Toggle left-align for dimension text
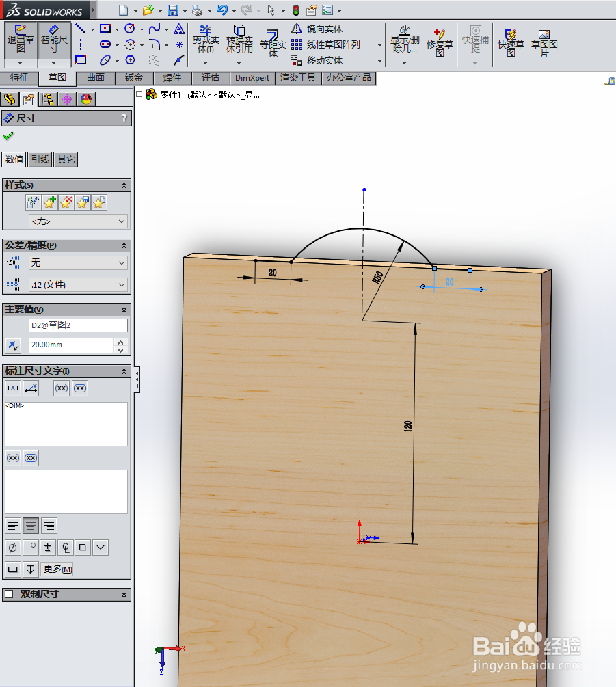The image size is (616, 687). (x=12, y=525)
